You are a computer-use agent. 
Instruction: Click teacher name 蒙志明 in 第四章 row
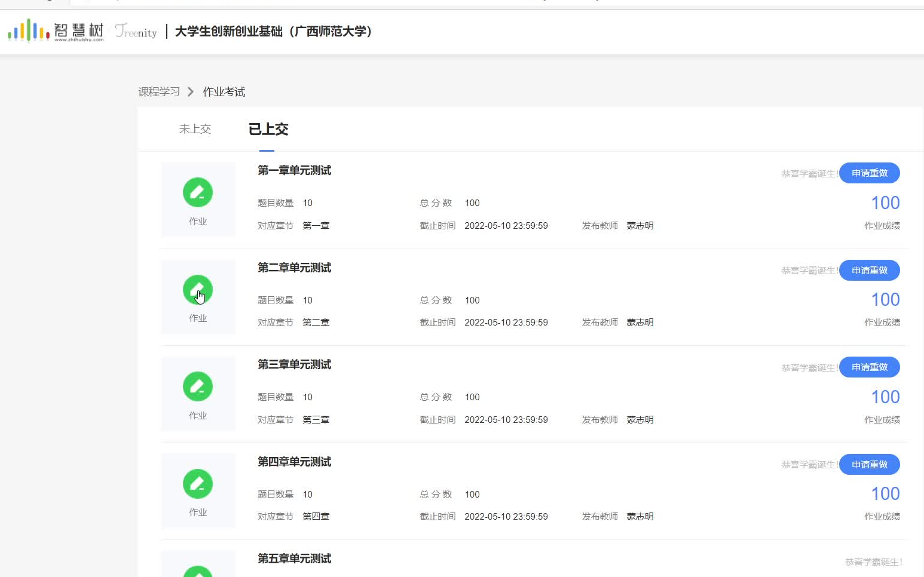tap(640, 517)
